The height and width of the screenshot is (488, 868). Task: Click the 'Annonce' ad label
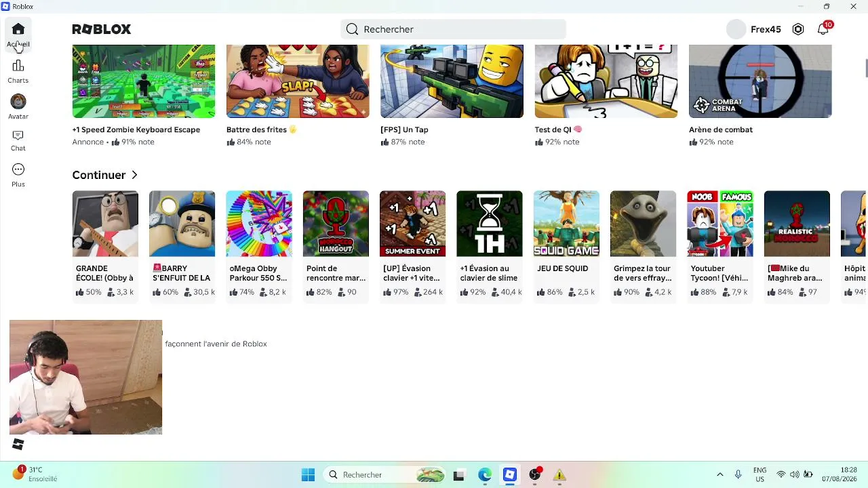pyautogui.click(x=88, y=142)
